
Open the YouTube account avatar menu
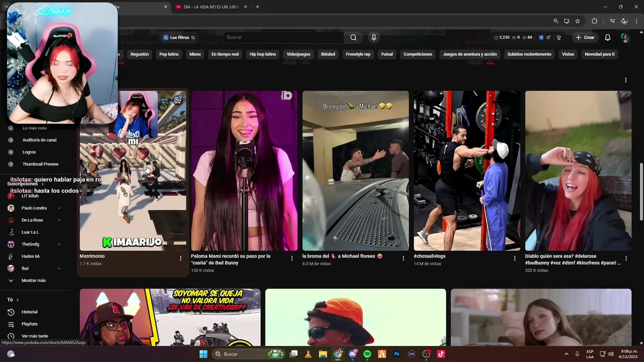tap(624, 38)
